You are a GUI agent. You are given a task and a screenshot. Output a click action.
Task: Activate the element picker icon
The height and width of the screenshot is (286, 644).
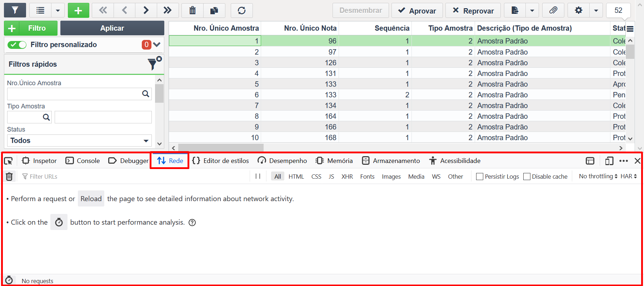[8, 161]
